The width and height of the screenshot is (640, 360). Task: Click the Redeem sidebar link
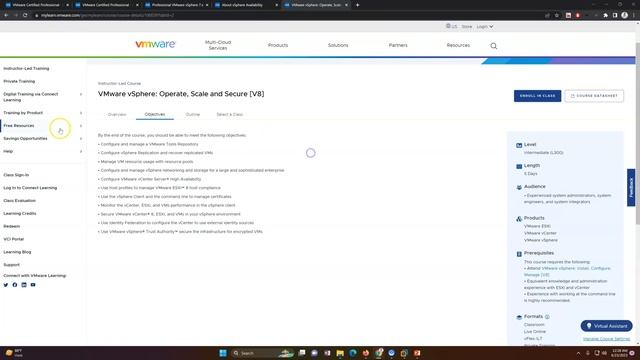pyautogui.click(x=11, y=226)
